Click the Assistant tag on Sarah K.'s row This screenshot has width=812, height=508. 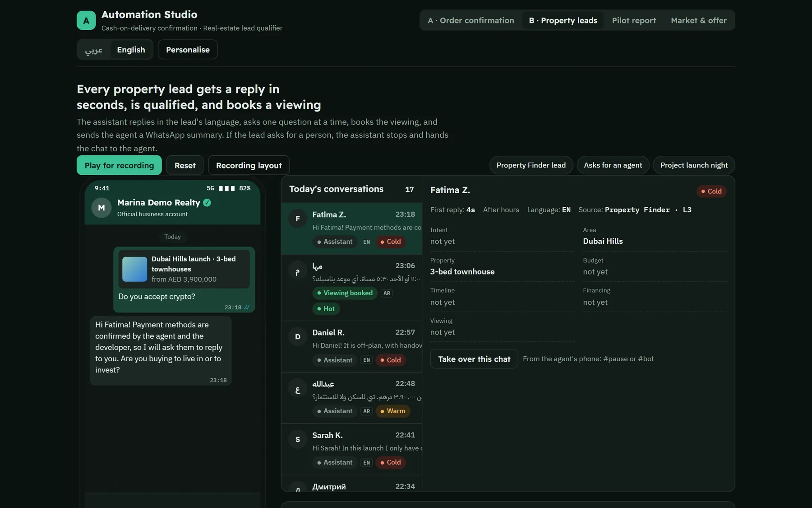pyautogui.click(x=335, y=462)
